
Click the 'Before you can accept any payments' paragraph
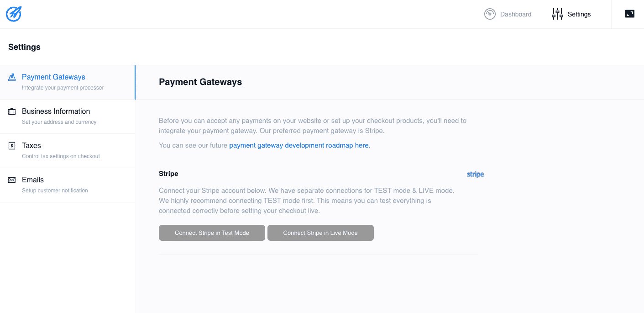pos(313,126)
